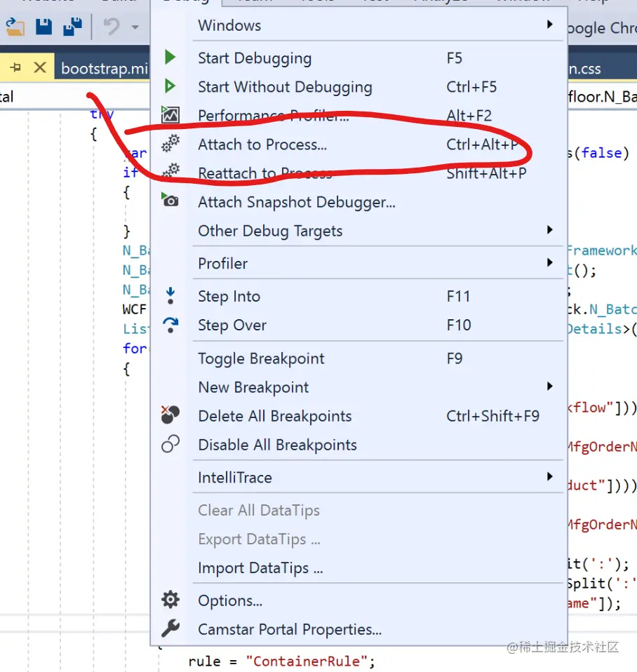The width and height of the screenshot is (637, 672).
Task: Click the Step Into arrow icon
Action: coord(170,295)
